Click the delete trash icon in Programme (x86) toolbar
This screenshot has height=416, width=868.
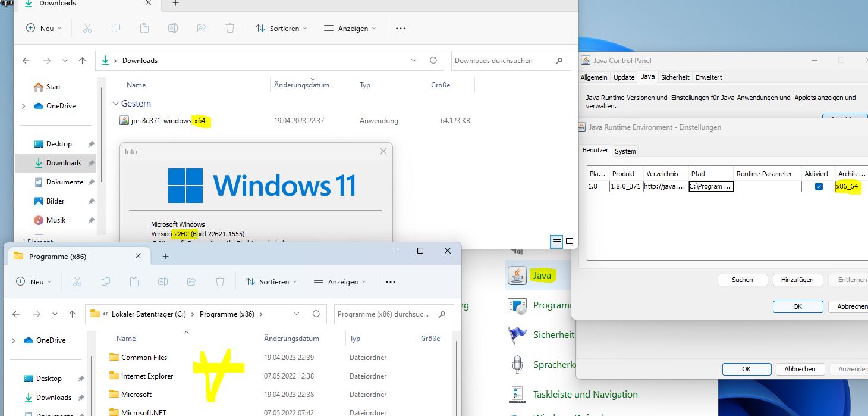220,282
